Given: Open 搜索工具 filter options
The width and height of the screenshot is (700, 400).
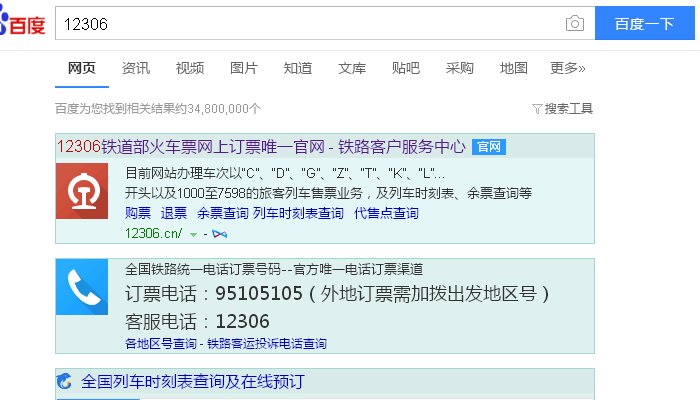Looking at the screenshot, I should pyautogui.click(x=568, y=108).
